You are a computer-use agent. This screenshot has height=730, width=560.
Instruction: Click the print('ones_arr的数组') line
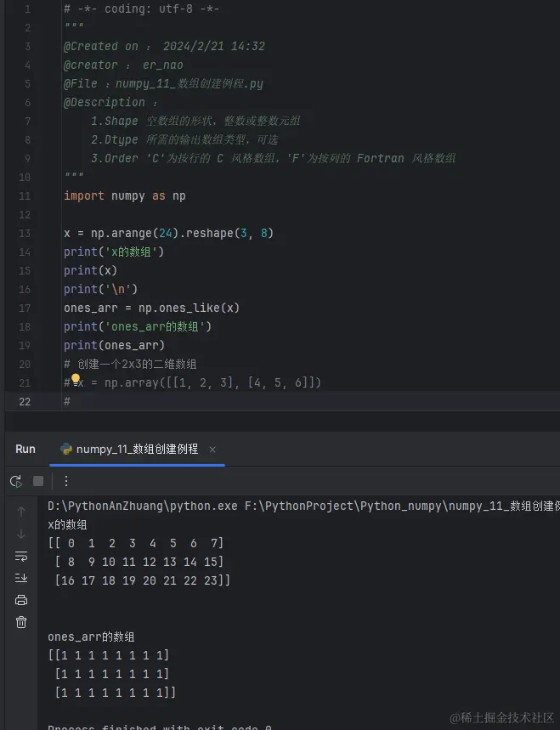point(138,327)
